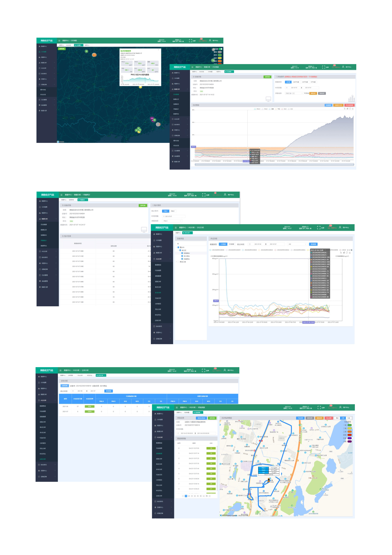This screenshot has width=392, height=555.
Task: Expand AQI分析 menu in GIS地图 sidebar
Action: pyautogui.click(x=47, y=68)
